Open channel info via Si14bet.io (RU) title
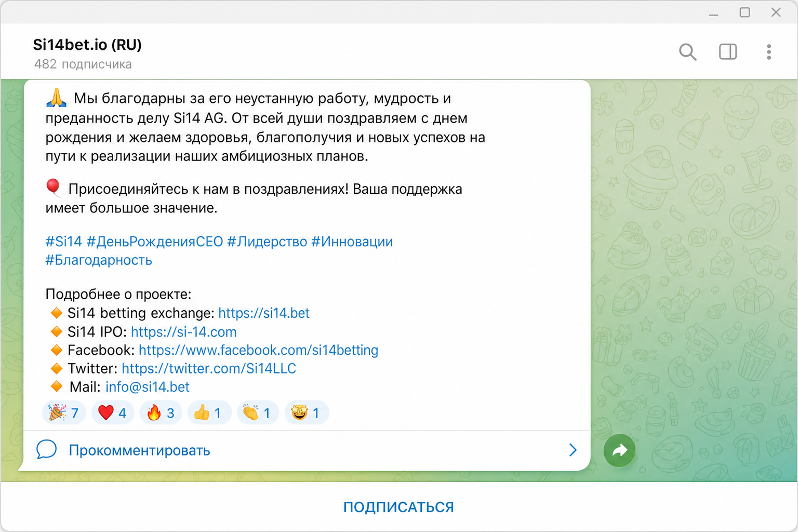 point(87,45)
